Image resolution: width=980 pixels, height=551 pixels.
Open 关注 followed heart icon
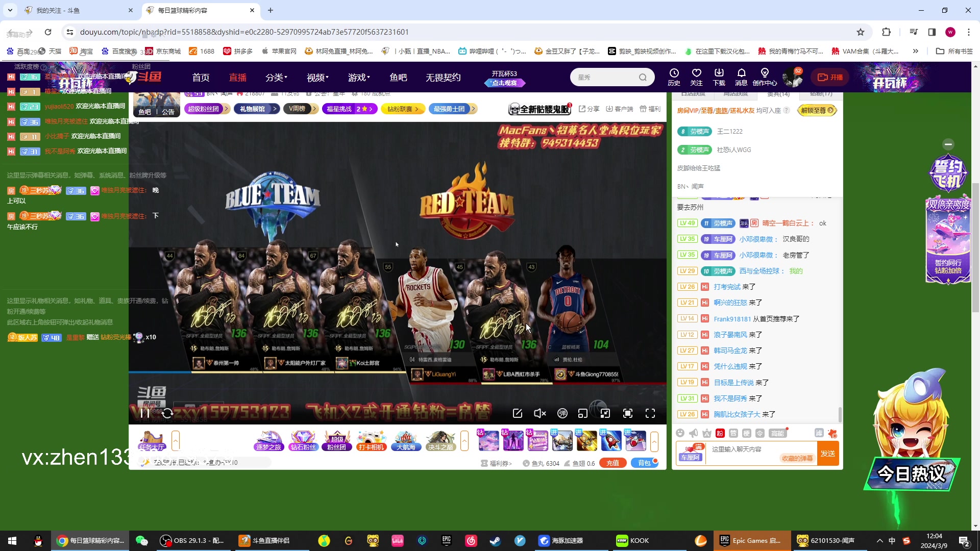(696, 77)
